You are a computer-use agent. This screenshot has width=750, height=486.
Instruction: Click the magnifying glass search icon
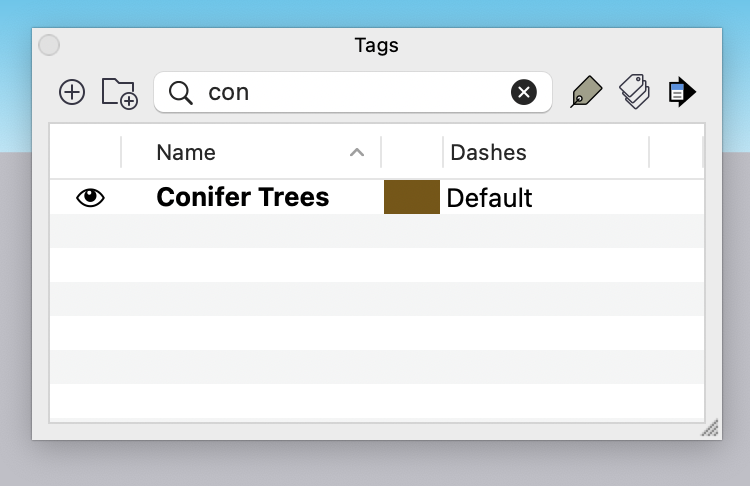click(x=180, y=92)
